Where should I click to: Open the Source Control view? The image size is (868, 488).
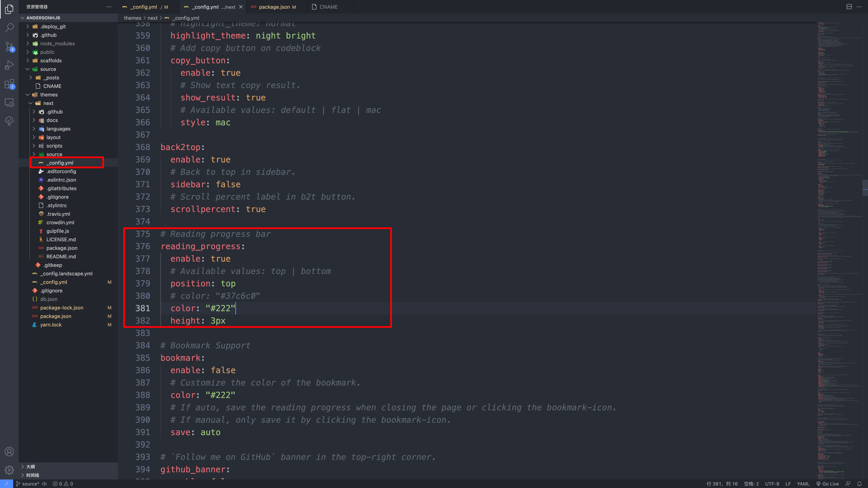point(9,46)
